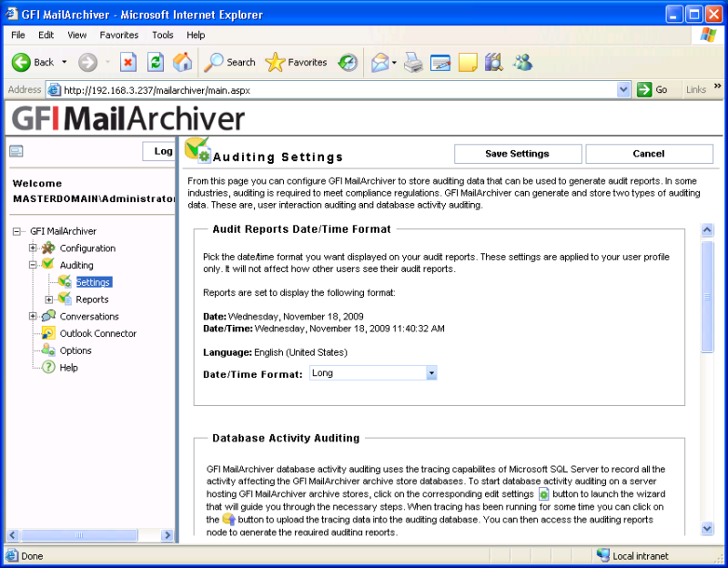The image size is (728, 568).
Task: Click the Reports node icon
Action: 65,299
